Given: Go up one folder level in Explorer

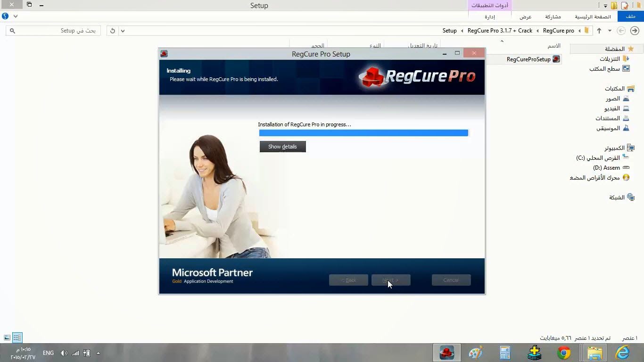Looking at the screenshot, I should (599, 31).
